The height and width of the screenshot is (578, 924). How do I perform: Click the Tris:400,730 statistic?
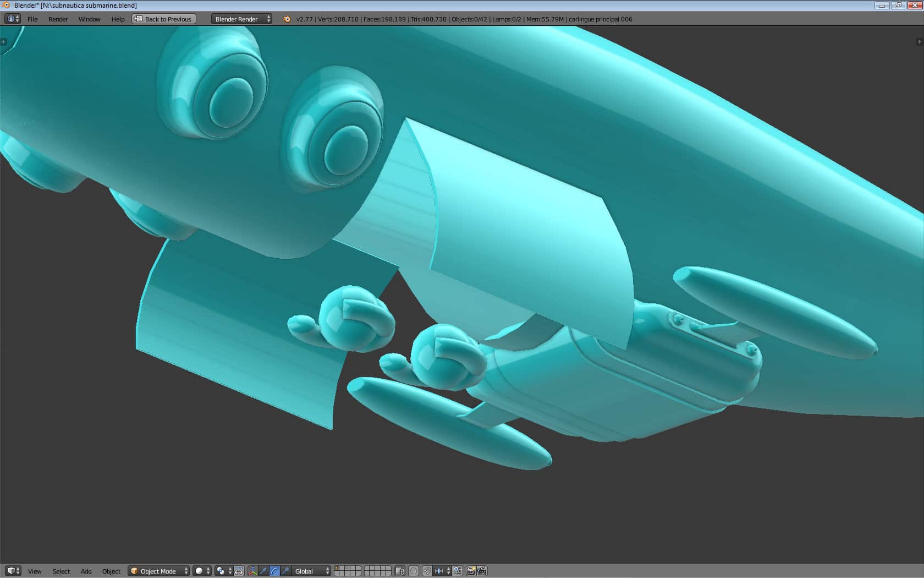pyautogui.click(x=428, y=19)
